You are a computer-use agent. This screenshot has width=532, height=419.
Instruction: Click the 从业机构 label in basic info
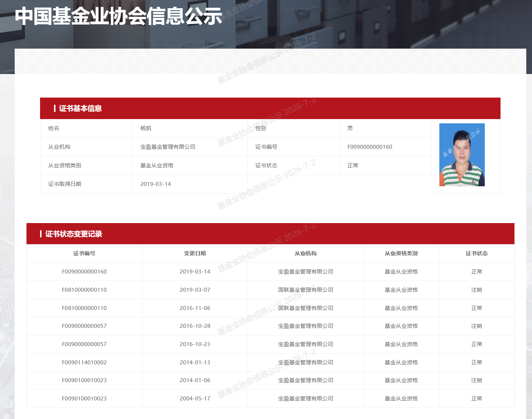point(59,147)
